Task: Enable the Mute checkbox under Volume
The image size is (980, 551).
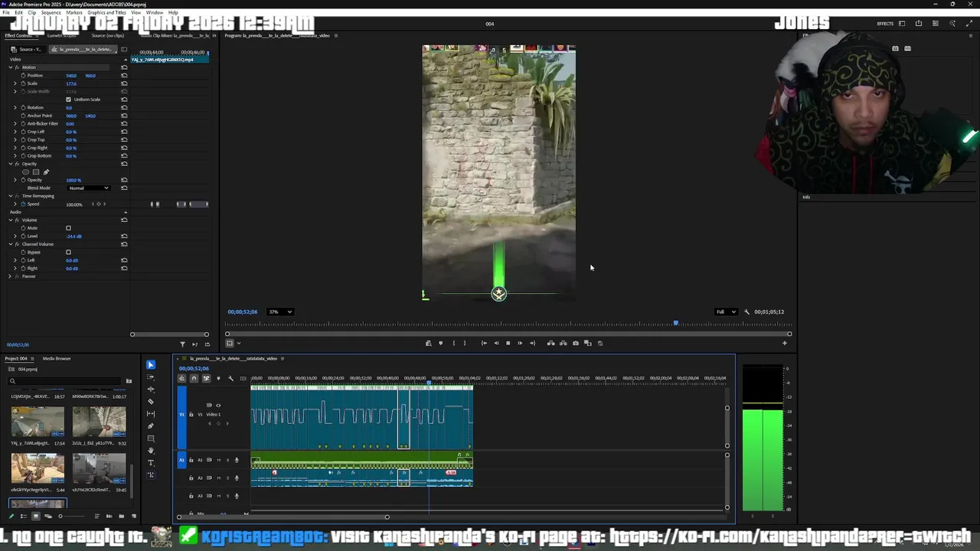Action: pos(68,228)
